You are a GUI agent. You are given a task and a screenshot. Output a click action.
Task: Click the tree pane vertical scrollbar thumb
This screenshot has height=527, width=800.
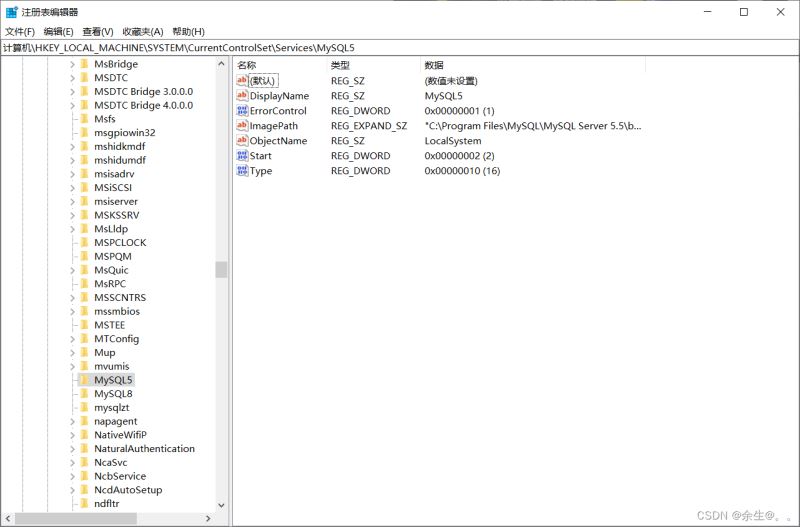pyautogui.click(x=221, y=270)
